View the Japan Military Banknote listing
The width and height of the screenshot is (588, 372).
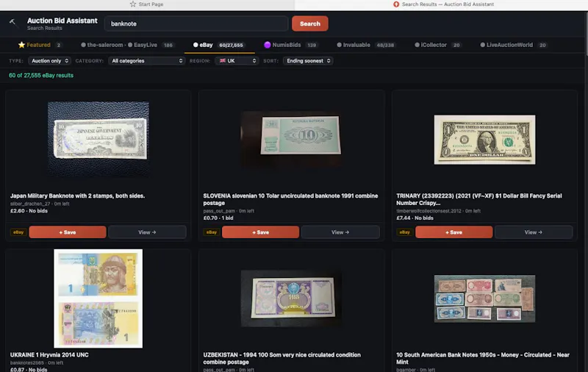pyautogui.click(x=147, y=232)
